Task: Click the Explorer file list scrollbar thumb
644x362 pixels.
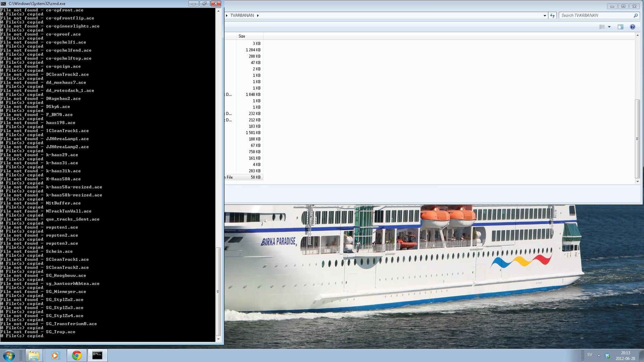Action: click(637, 139)
